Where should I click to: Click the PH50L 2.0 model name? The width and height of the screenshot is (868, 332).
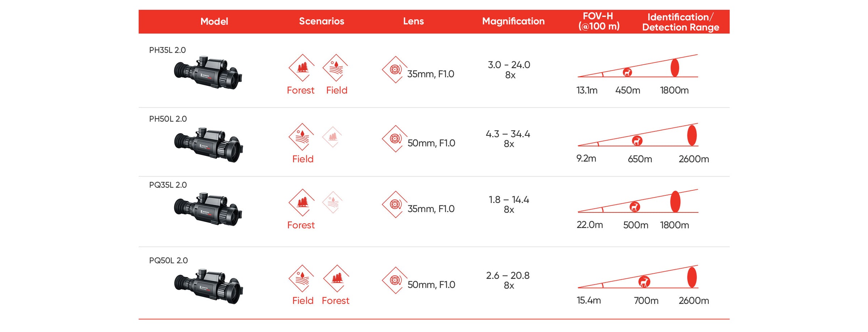click(168, 119)
